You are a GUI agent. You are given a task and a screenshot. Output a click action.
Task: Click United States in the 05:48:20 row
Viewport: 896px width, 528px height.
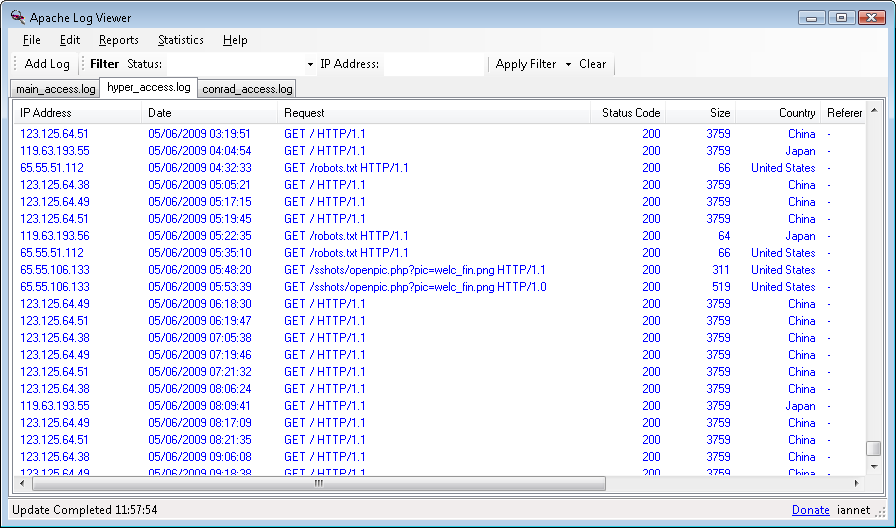point(783,270)
